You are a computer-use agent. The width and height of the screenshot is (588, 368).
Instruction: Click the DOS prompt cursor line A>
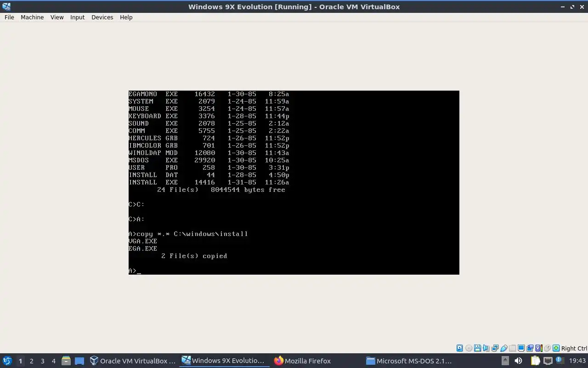click(135, 270)
